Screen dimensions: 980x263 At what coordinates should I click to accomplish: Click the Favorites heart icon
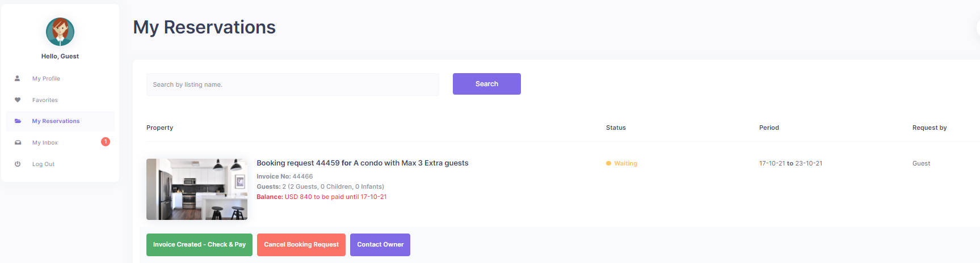[x=18, y=100]
